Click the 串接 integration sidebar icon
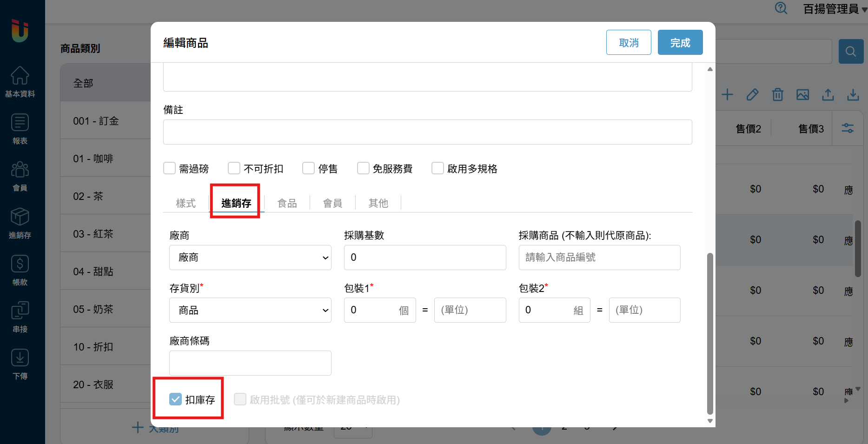Viewport: 868px width, 444px height. click(20, 317)
